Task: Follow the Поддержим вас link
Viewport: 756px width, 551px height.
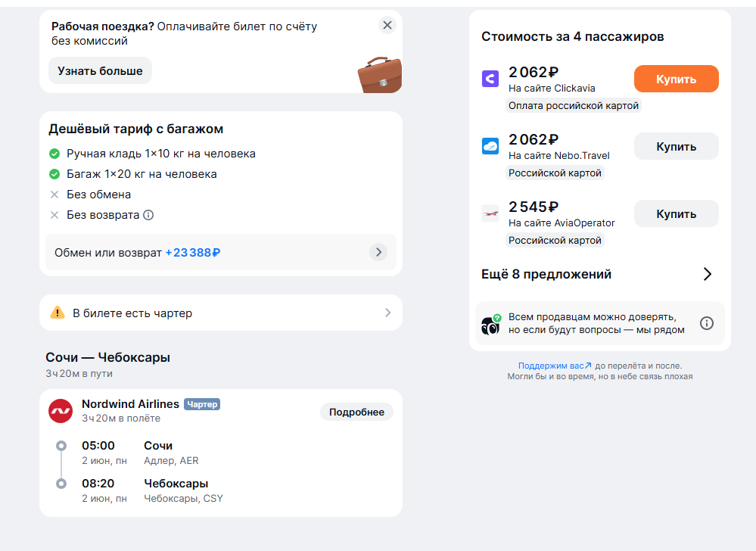Action: [555, 366]
